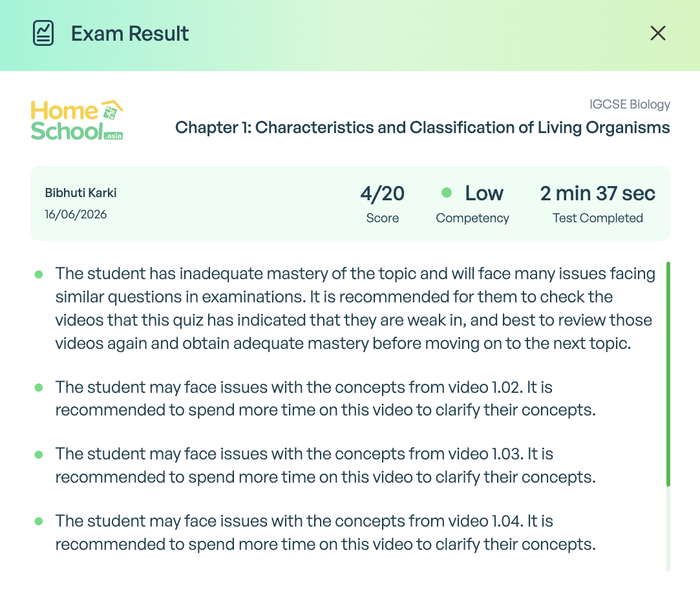
Task: Click the video 1.02 recommendation text
Action: click(326, 399)
